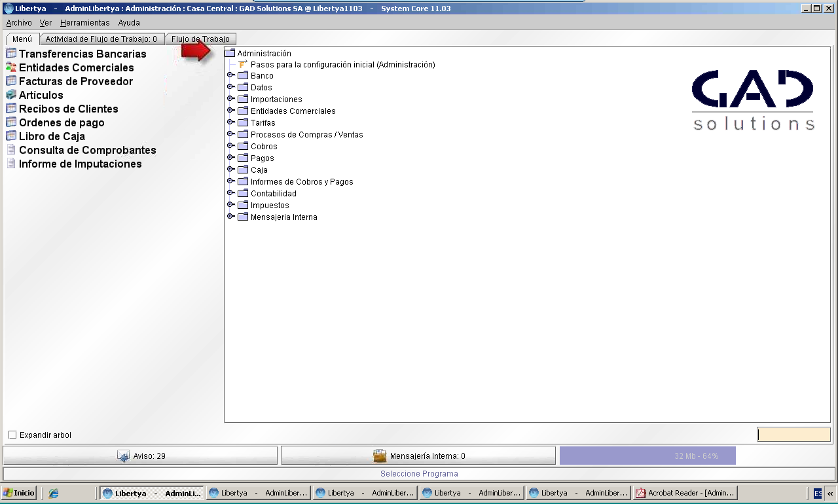
Task: Click the Importaciones folder icon
Action: 243,99
